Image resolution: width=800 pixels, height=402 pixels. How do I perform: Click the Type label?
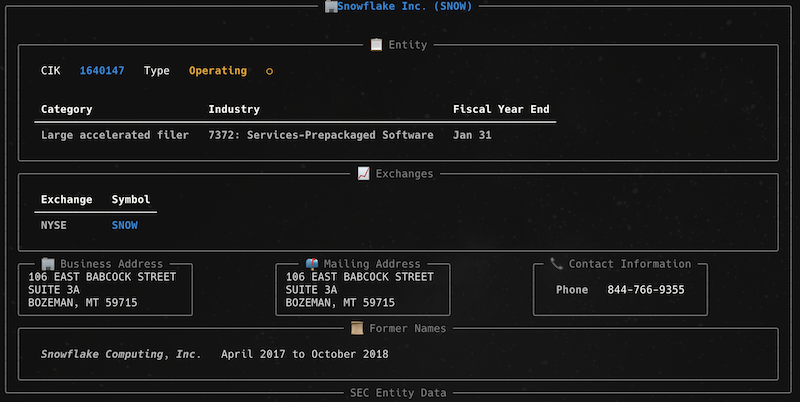click(x=157, y=71)
